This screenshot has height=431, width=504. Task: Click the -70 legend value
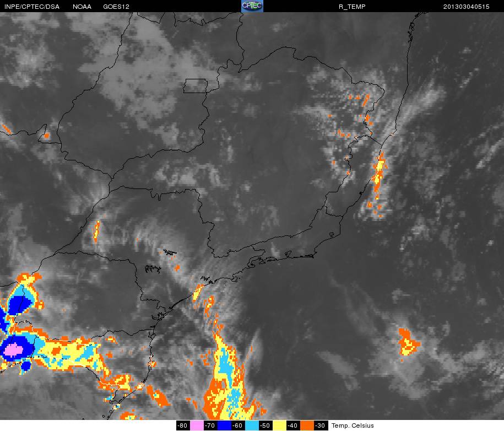click(210, 425)
